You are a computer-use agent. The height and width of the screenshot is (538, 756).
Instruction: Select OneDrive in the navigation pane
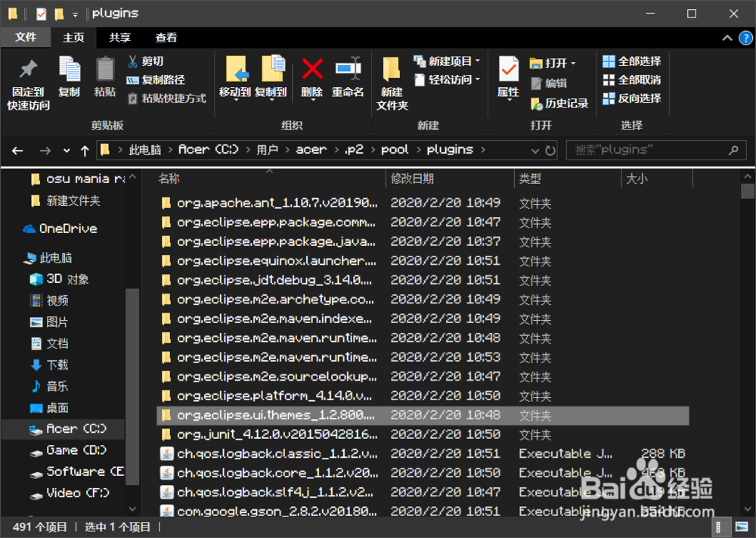[60, 229]
